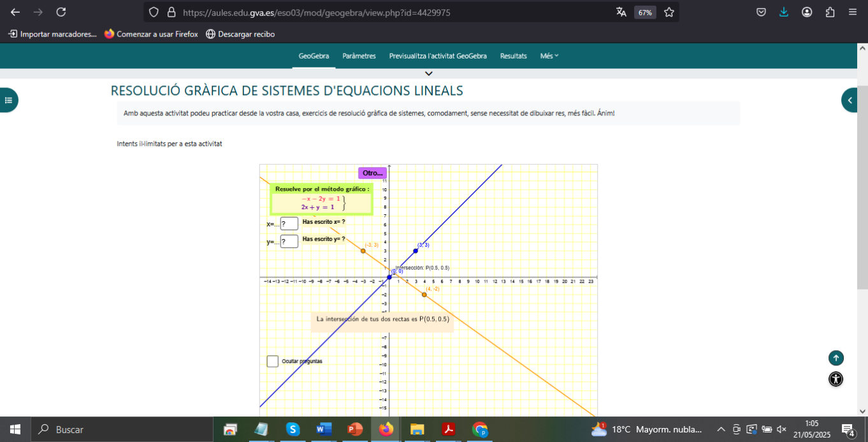Toggle the Ocultar preguntas checkbox
The width and height of the screenshot is (868, 442).
click(273, 362)
